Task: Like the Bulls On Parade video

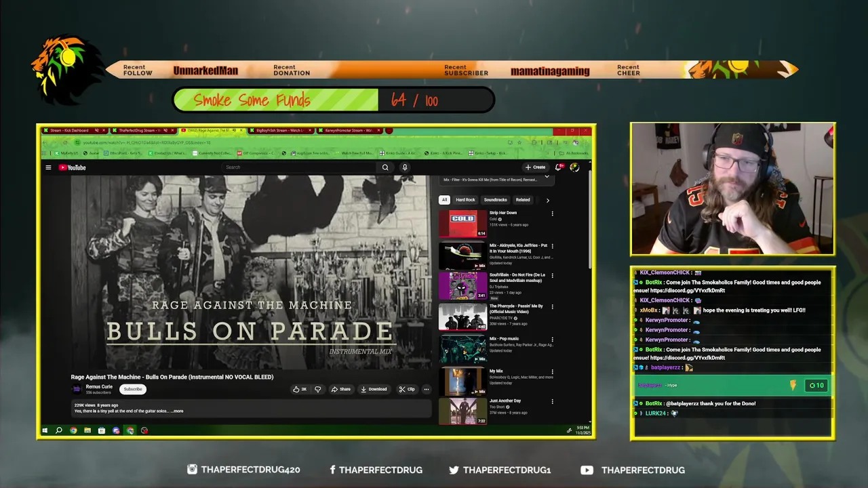Action: click(299, 389)
